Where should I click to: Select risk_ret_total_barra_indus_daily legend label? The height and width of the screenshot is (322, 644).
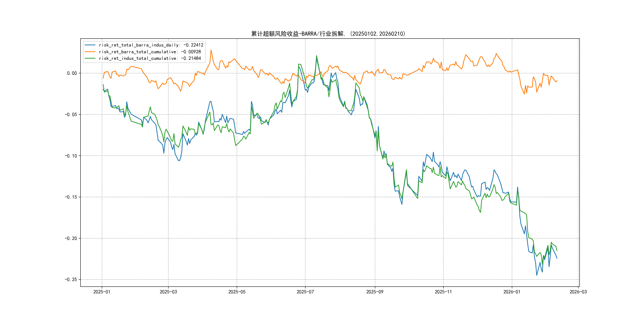point(151,45)
